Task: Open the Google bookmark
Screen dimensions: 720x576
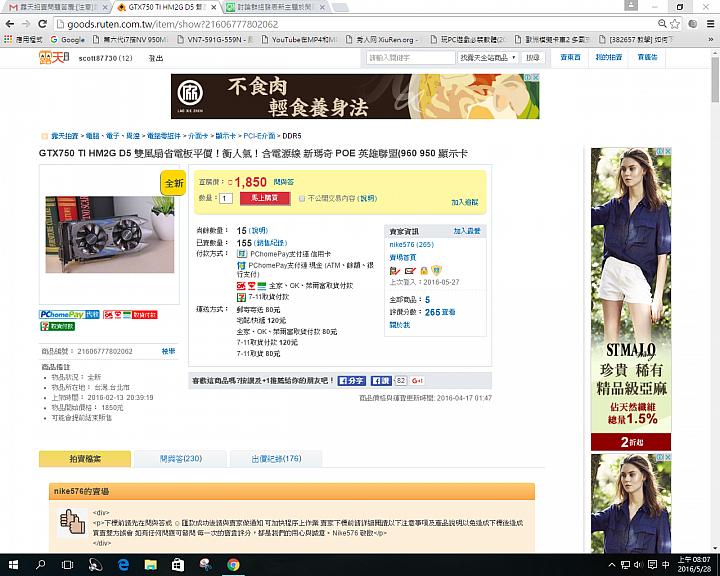Action: (x=68, y=40)
